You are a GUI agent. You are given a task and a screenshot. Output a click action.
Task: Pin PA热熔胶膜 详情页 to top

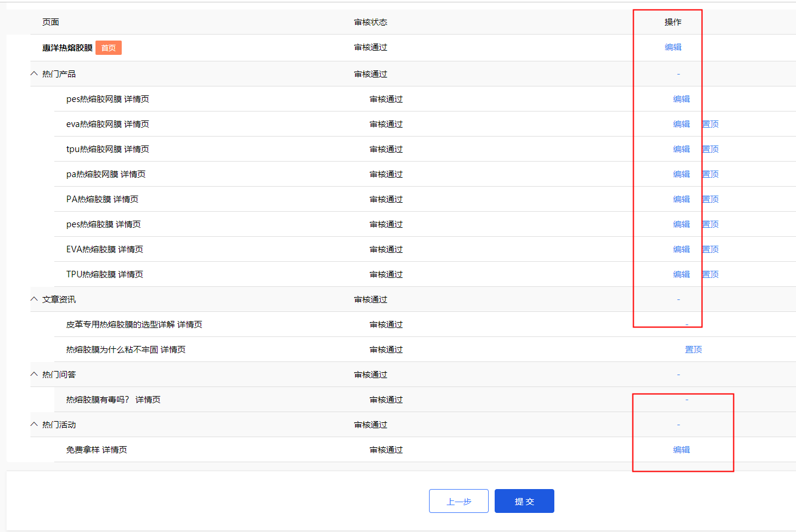(x=710, y=199)
